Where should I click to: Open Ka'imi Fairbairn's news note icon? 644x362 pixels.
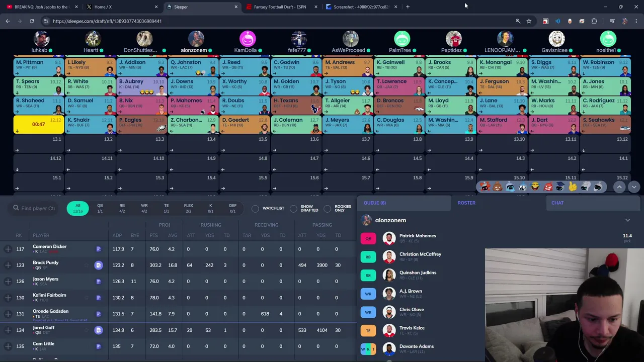[99, 298]
